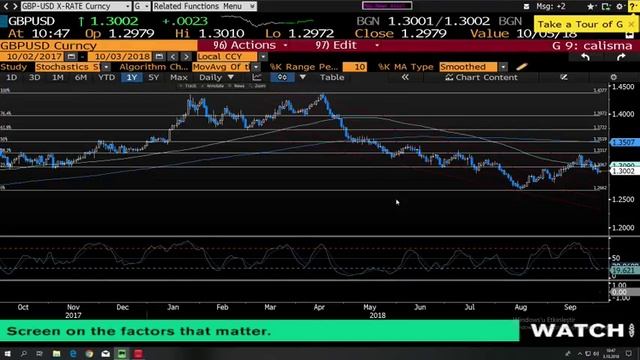
Task: Select the candlestick chart type button
Action: click(282, 77)
